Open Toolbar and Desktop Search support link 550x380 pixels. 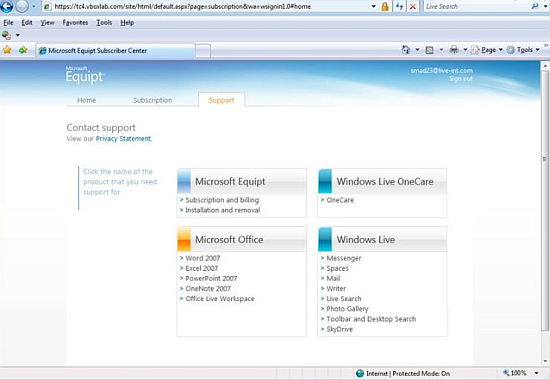point(371,319)
